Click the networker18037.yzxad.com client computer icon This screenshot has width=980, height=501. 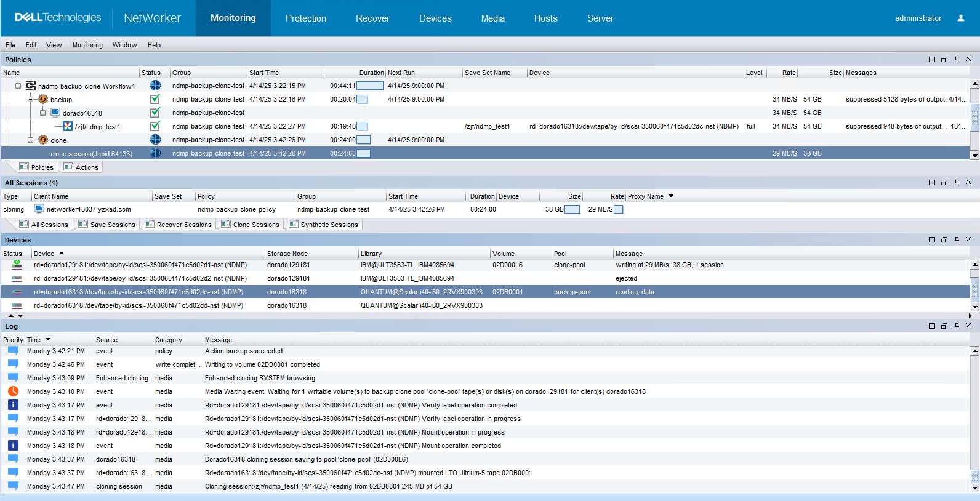point(39,209)
